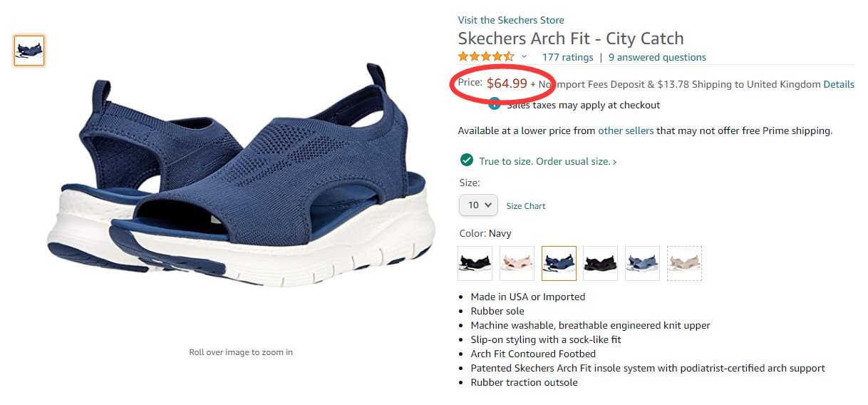Expand the star ratings breakdown chevron

[x=525, y=57]
